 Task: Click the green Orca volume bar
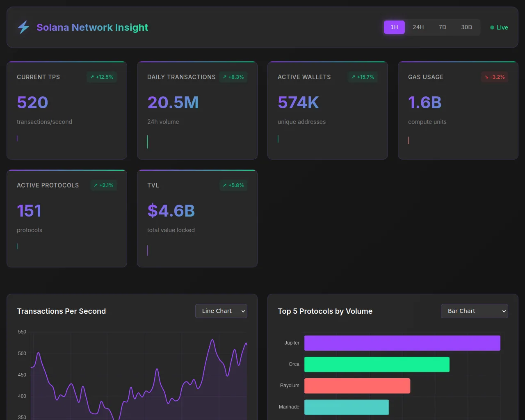pos(377,364)
